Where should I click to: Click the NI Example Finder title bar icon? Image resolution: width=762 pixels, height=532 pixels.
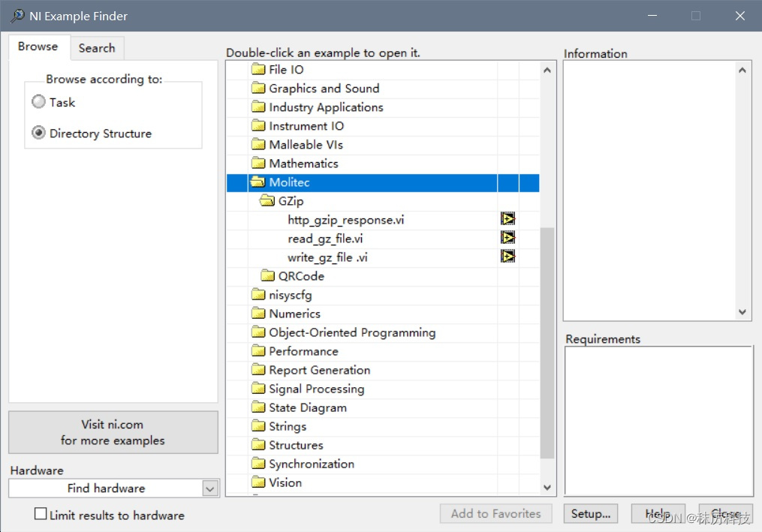(x=16, y=15)
